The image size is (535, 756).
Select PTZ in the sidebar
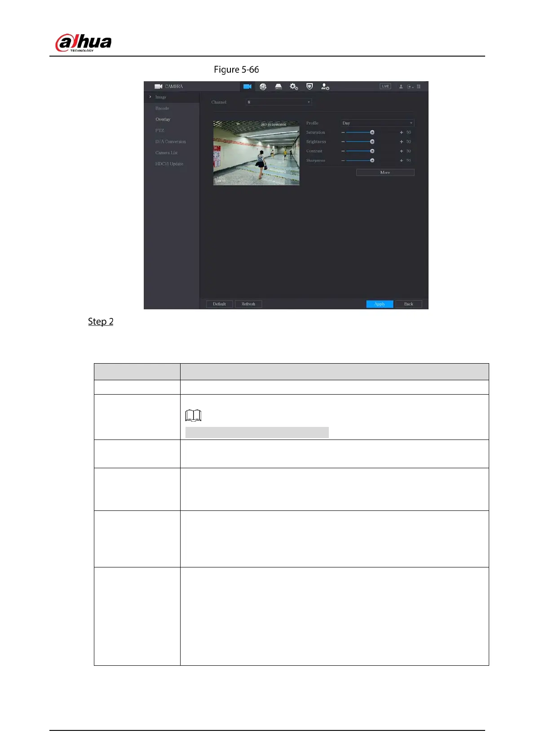tap(159, 131)
